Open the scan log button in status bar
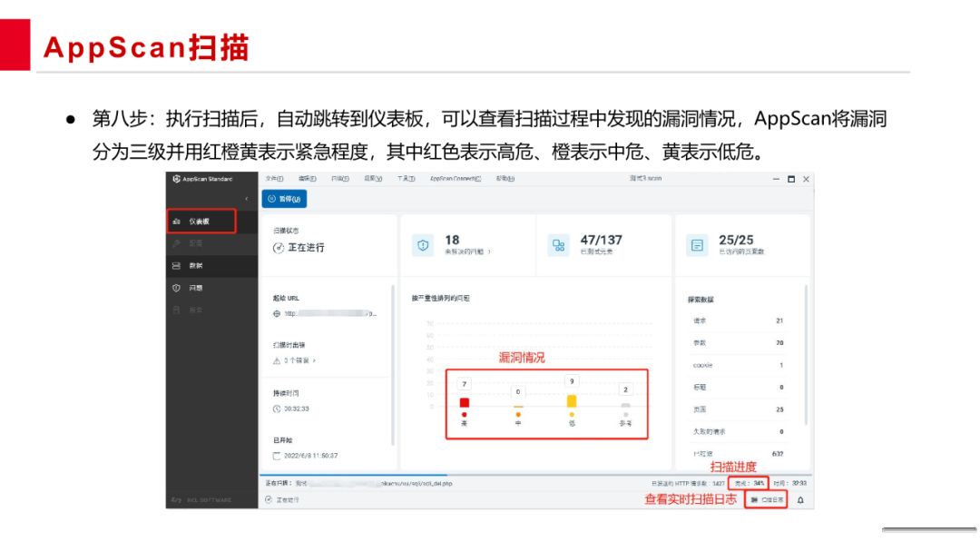The height and width of the screenshot is (552, 980). pyautogui.click(x=766, y=500)
